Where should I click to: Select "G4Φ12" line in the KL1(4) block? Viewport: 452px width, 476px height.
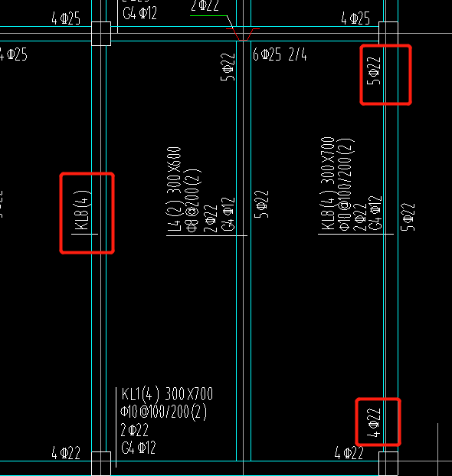coord(139,448)
